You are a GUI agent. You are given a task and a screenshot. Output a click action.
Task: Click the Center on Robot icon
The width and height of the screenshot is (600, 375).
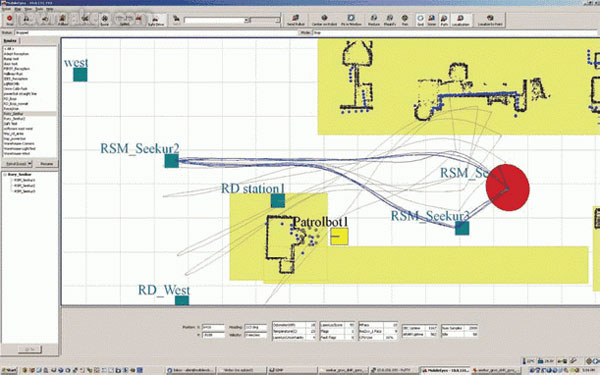324,20
